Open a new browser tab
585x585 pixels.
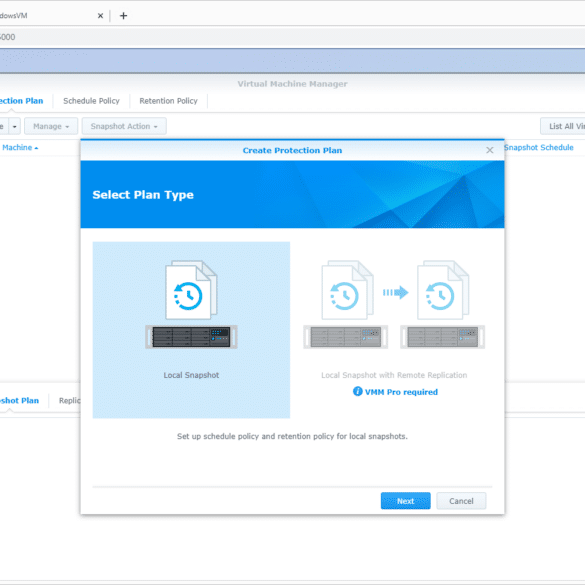pyautogui.click(x=123, y=16)
